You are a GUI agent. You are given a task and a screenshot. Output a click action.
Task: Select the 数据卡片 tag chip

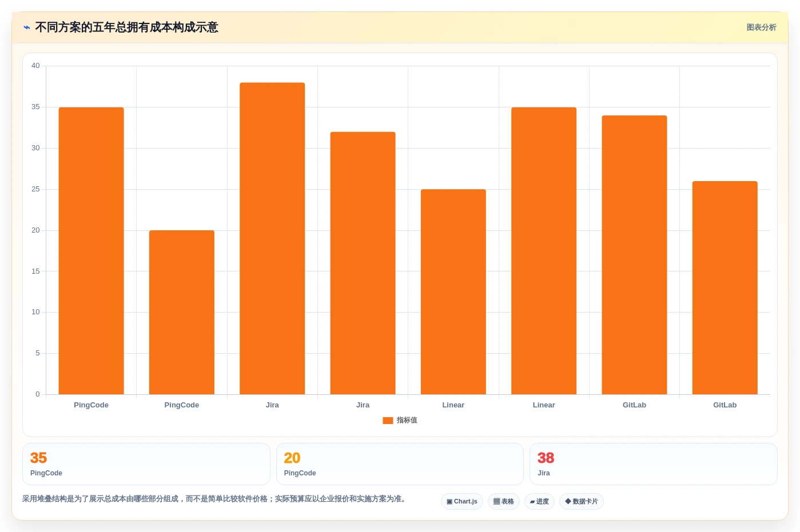click(x=582, y=502)
